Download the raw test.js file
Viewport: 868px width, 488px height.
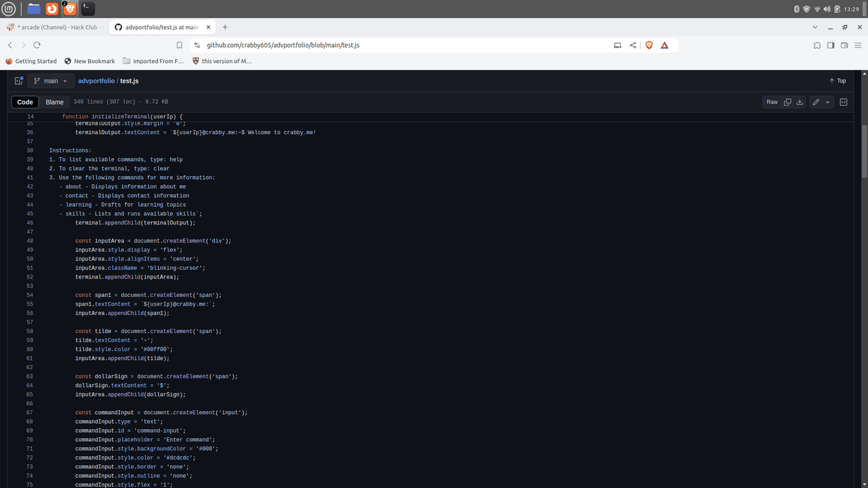[800, 102]
